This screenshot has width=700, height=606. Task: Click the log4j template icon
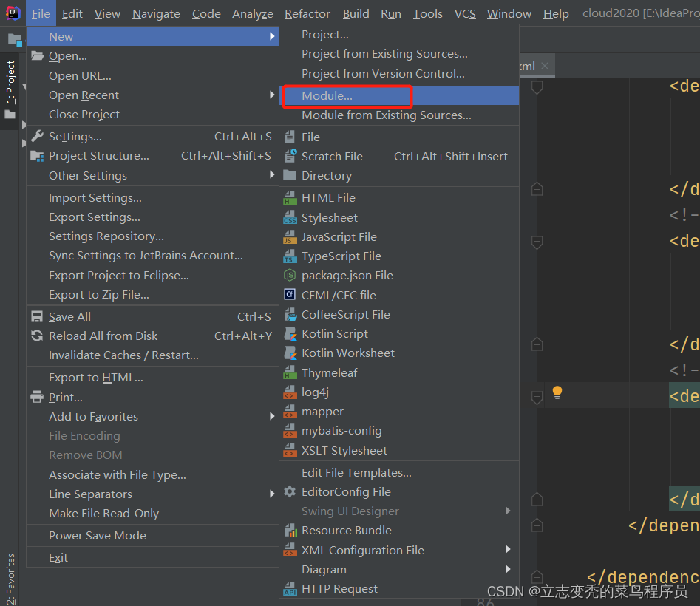pyautogui.click(x=290, y=392)
